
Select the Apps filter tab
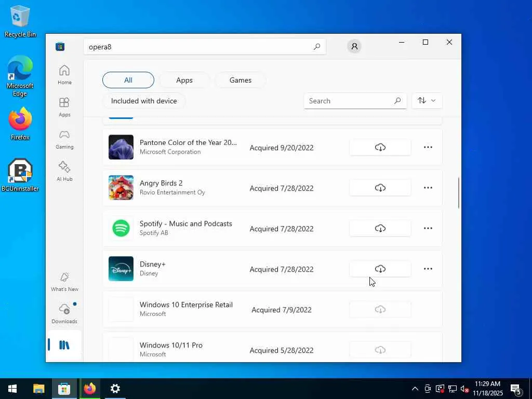[x=184, y=80]
